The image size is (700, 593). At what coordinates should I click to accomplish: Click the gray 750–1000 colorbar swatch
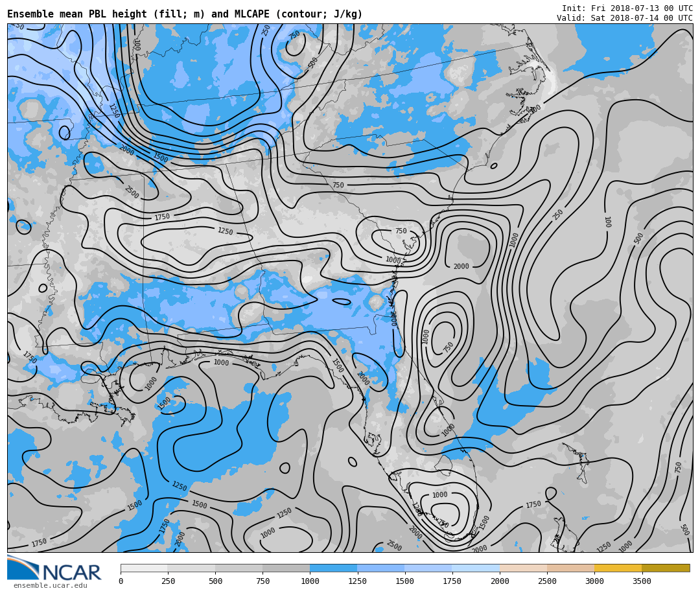[286, 568]
